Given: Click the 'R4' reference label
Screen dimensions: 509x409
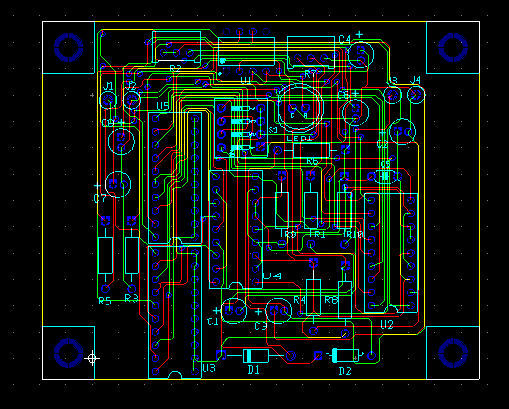Looking at the screenshot, I should (299, 300).
